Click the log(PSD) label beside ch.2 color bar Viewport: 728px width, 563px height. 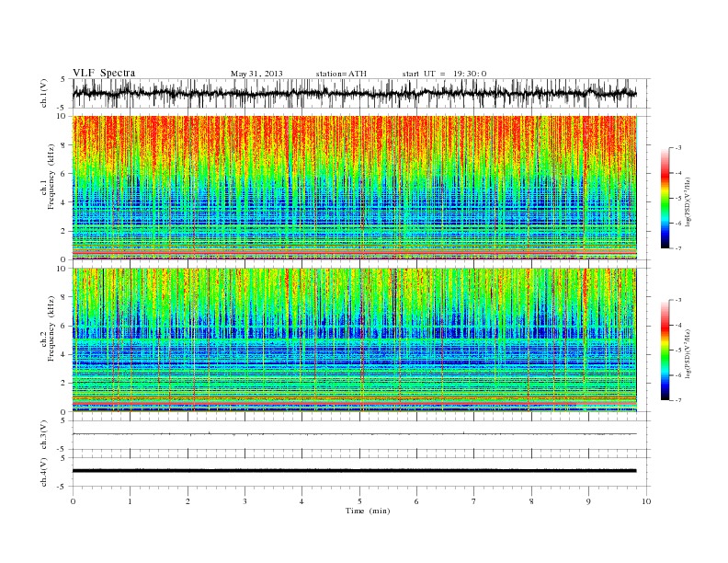click(688, 352)
